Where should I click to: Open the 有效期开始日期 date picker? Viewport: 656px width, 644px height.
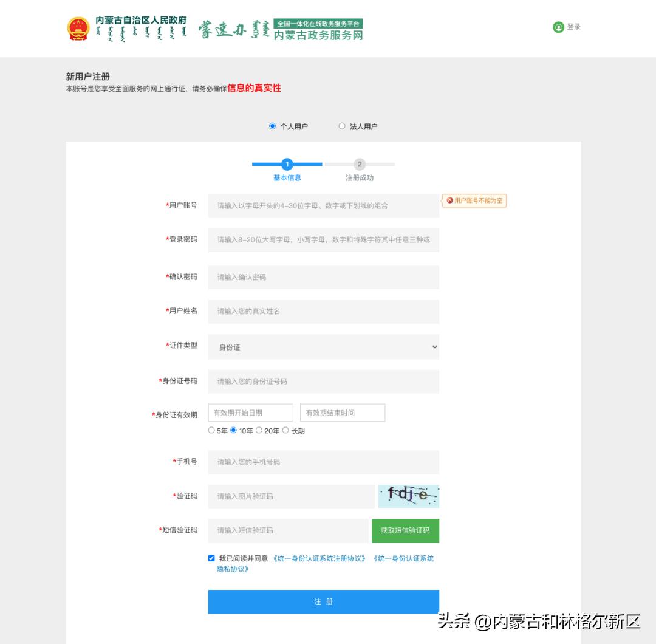(250, 413)
